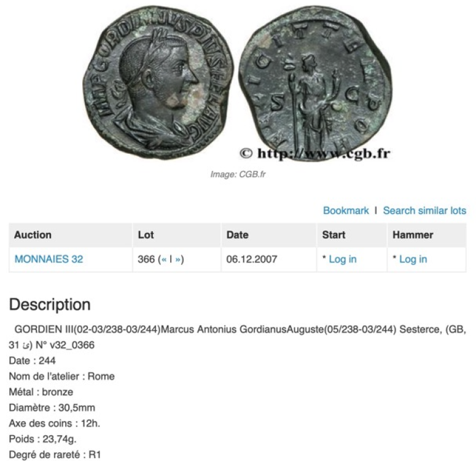Click the 06.12.2007 date cell
This screenshot has height=461, width=476.
coord(252,259)
